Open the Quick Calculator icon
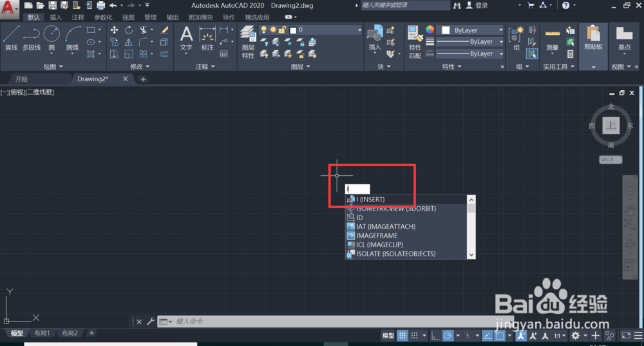The image size is (644, 346). tap(570, 54)
